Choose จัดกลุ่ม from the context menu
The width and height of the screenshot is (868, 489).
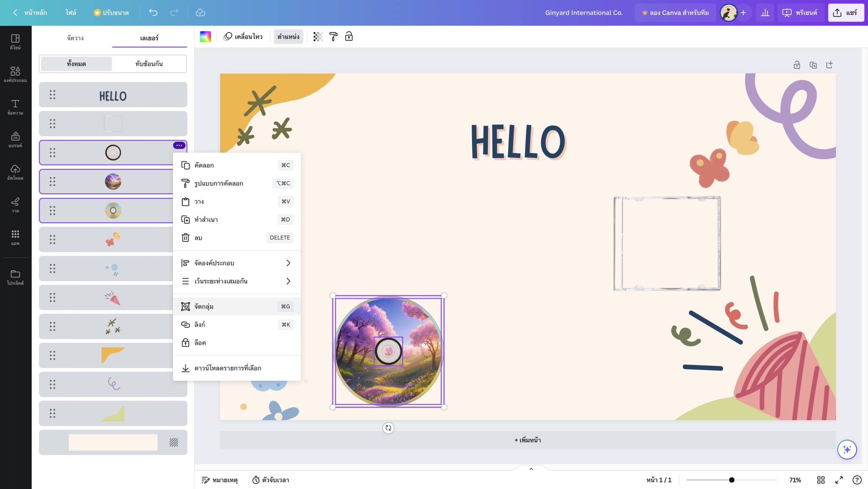click(237, 307)
